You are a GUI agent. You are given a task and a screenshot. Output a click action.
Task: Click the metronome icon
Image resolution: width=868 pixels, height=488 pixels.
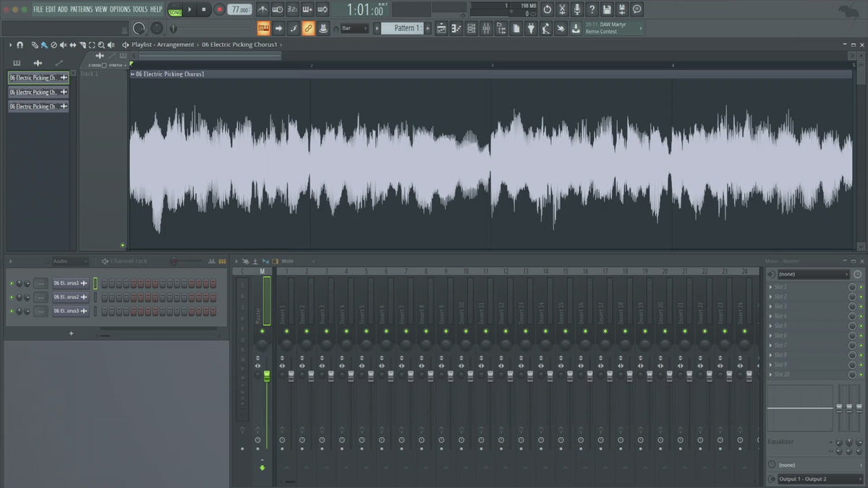pos(262,9)
